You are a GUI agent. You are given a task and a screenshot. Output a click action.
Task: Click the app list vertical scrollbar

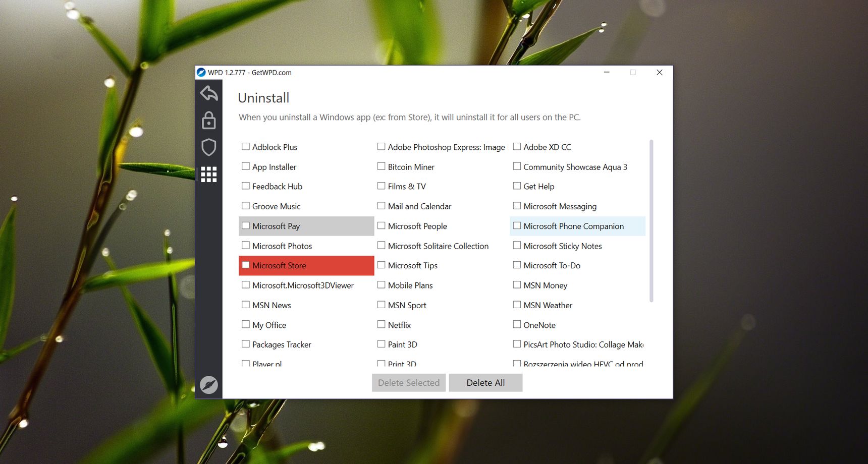[652, 221]
